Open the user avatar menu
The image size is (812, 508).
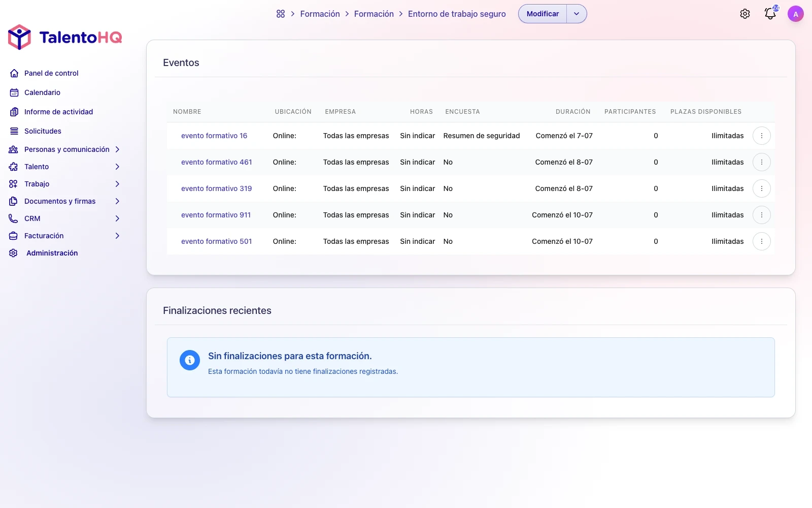(x=796, y=14)
